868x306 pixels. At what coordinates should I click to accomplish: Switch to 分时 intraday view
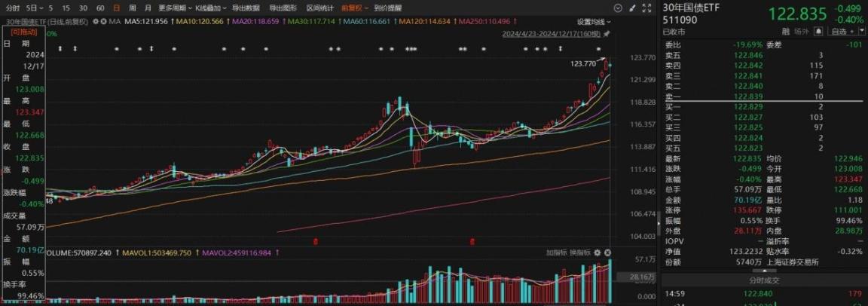(x=14, y=8)
